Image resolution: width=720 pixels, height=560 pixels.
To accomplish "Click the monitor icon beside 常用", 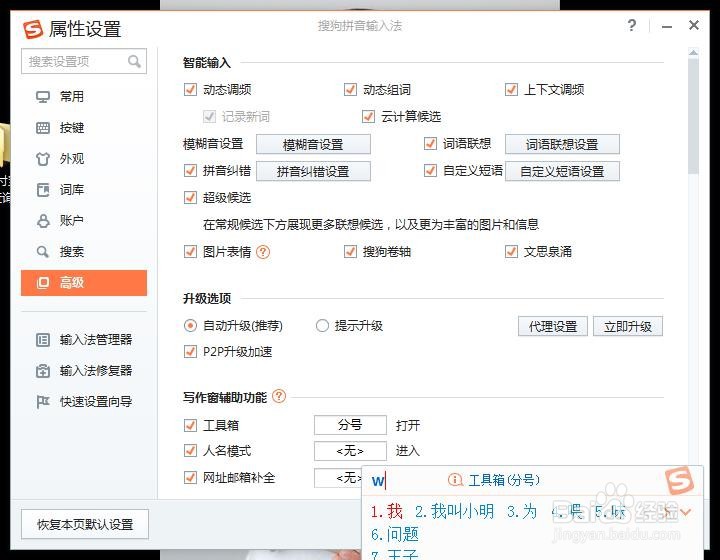I will pyautogui.click(x=43, y=97).
